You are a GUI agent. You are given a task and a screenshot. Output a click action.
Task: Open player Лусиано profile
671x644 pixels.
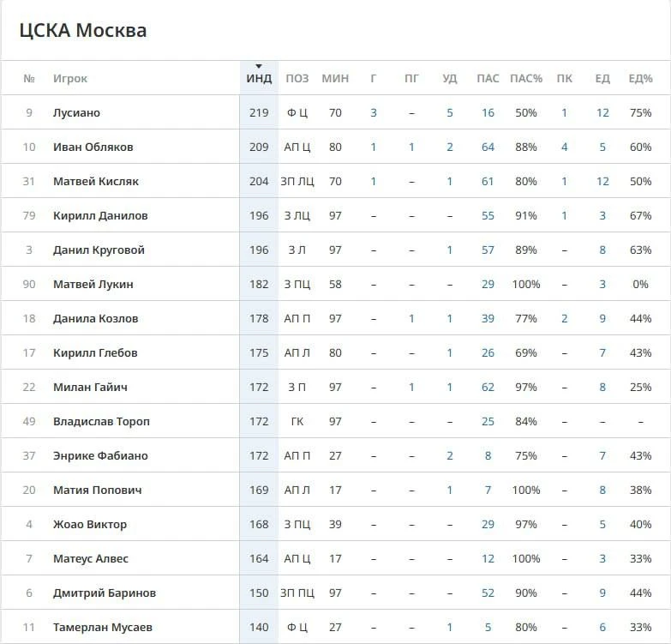76,112
